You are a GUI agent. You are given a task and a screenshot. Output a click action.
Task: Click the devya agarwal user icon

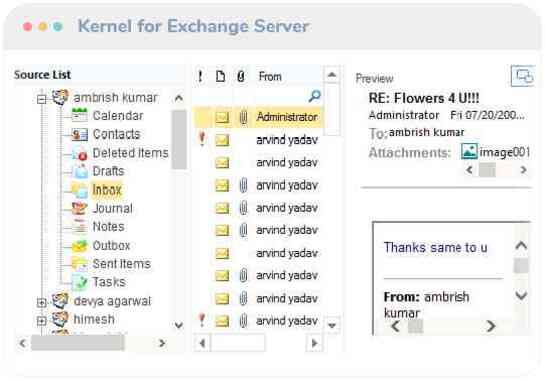pos(60,301)
